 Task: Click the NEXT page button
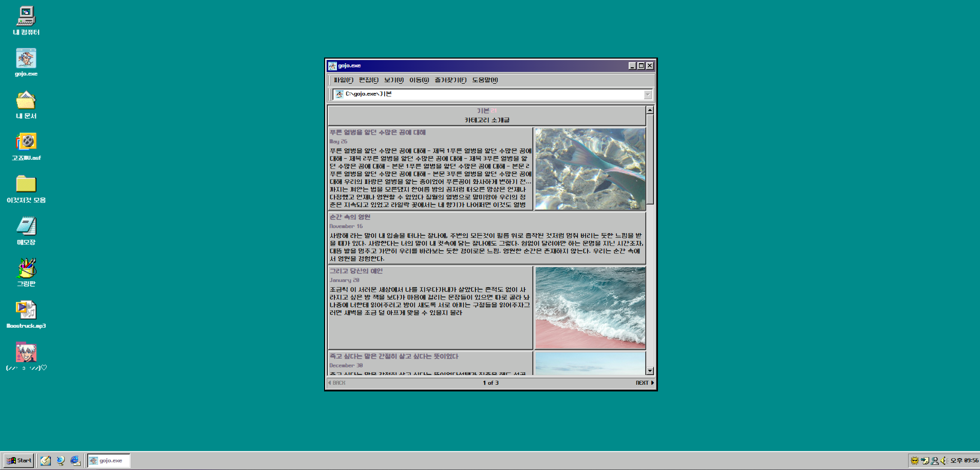tap(645, 383)
